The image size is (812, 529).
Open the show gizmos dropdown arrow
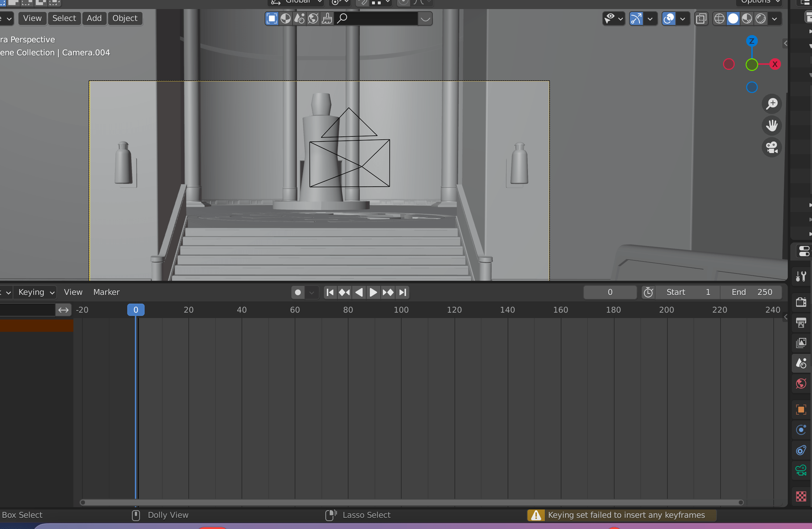click(651, 18)
